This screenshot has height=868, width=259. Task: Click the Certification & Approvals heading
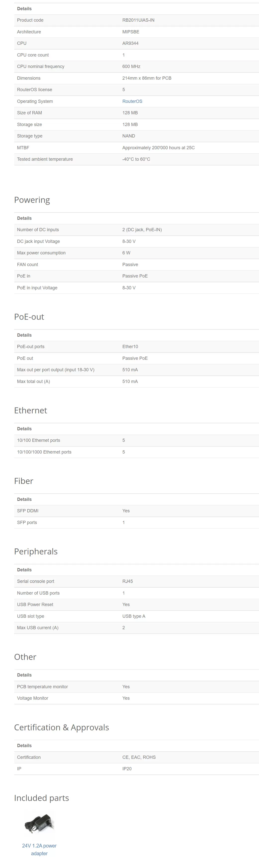[x=61, y=727]
